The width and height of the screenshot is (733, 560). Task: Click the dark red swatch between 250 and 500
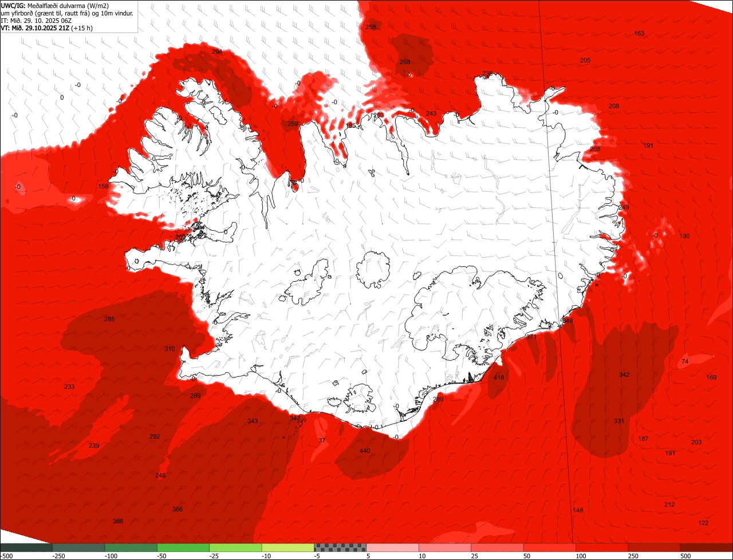[x=655, y=547]
